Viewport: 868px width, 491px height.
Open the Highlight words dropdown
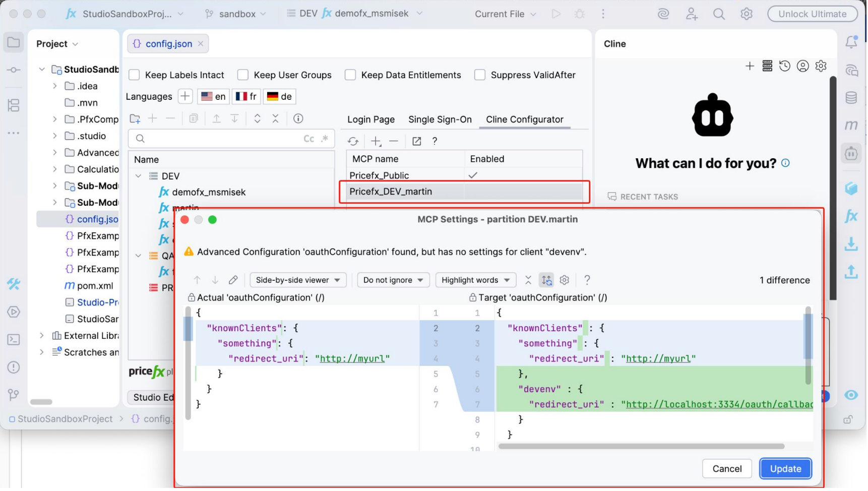coord(475,280)
